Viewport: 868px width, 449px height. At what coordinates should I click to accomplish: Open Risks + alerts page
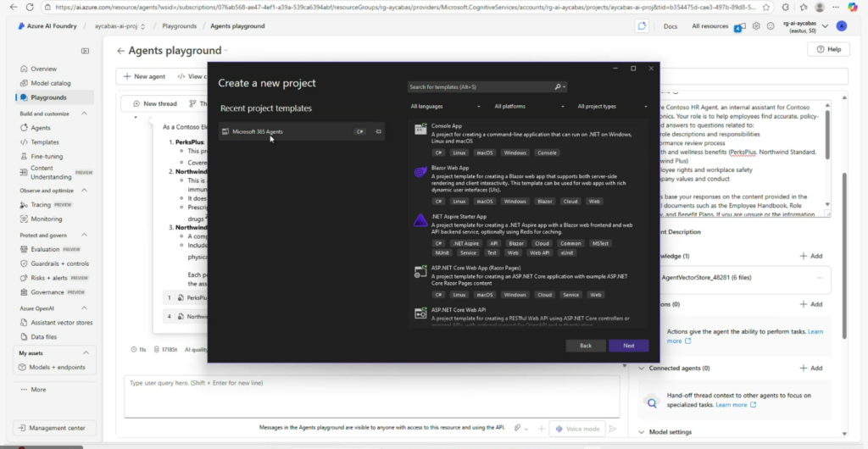pyautogui.click(x=48, y=278)
